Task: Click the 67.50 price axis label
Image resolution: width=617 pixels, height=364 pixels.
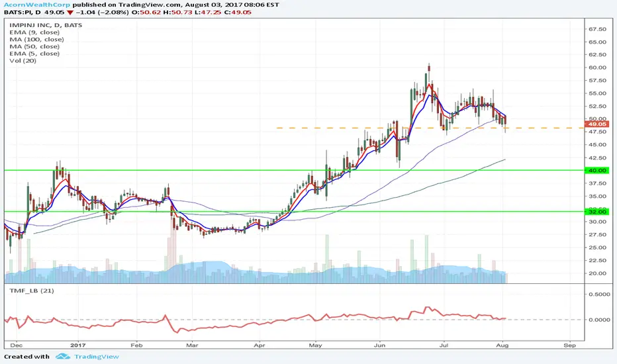Action: click(597, 29)
